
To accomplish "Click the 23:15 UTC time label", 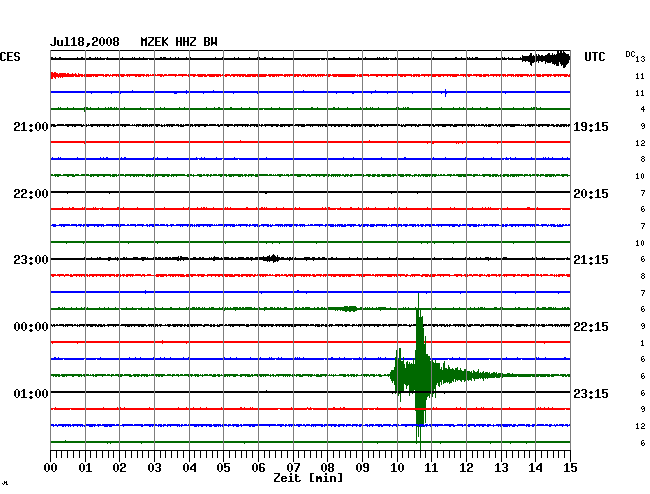I will click(x=589, y=393).
